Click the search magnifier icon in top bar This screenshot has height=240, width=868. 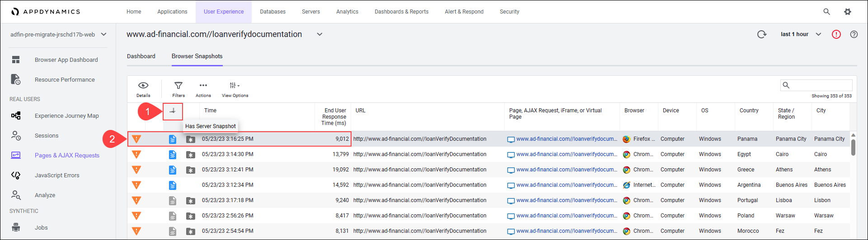point(826,12)
